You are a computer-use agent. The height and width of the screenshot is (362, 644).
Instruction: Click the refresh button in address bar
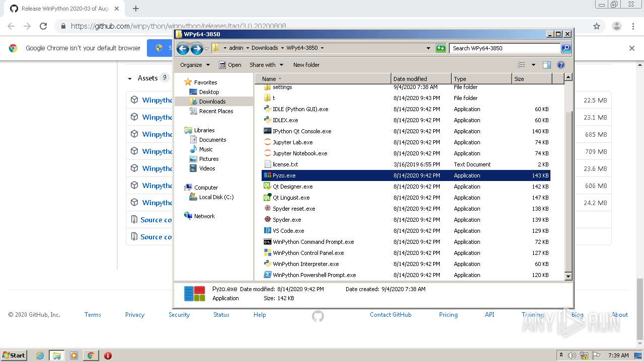point(441,48)
